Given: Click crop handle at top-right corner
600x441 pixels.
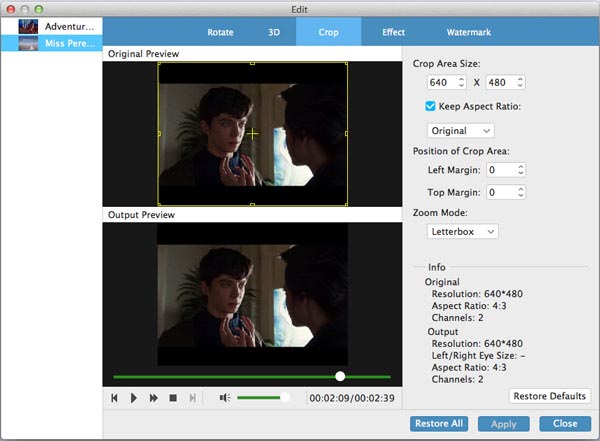Looking at the screenshot, I should click(346, 63).
